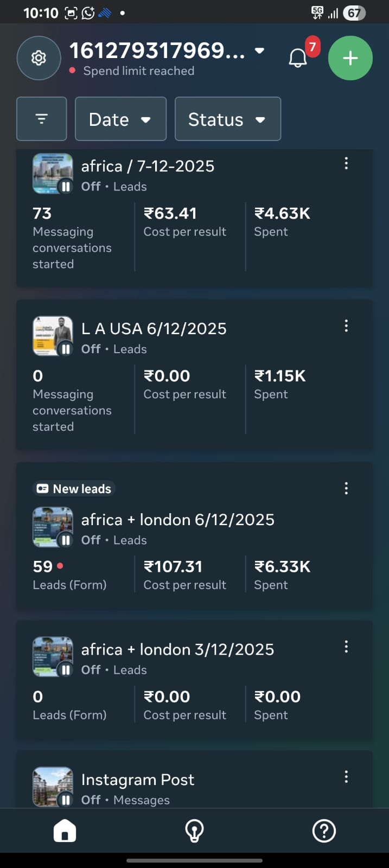Open africa + london 3/12/2025 campaign title
Image resolution: width=389 pixels, height=868 pixels.
[177, 649]
